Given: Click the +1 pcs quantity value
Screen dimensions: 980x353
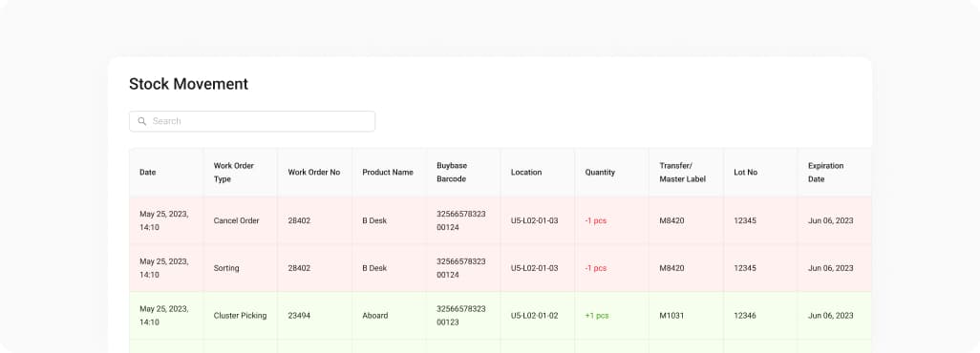Looking at the screenshot, I should [x=597, y=316].
